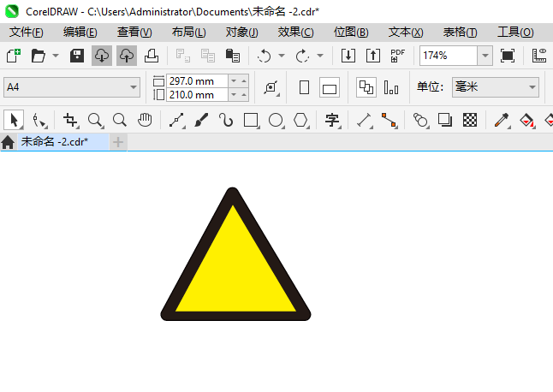The image size is (553, 392).
Task: Open the 位图(B) menu
Action: [x=351, y=33]
